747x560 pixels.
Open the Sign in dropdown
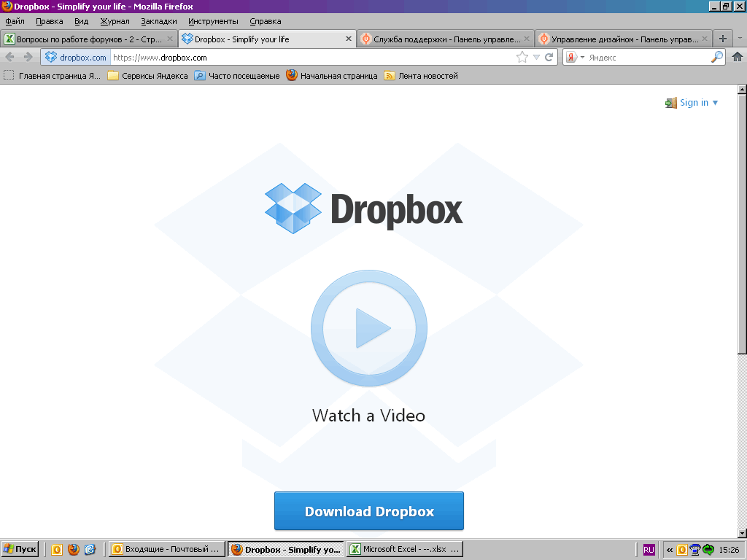692,102
